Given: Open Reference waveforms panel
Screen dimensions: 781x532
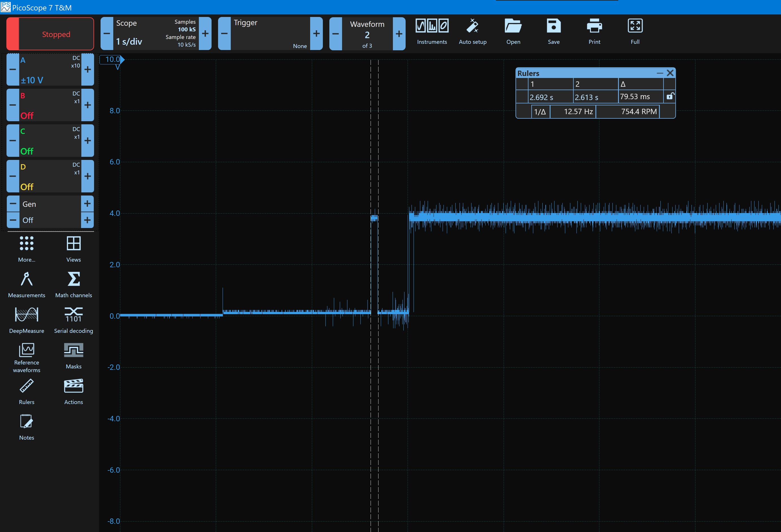Looking at the screenshot, I should click(x=27, y=358).
